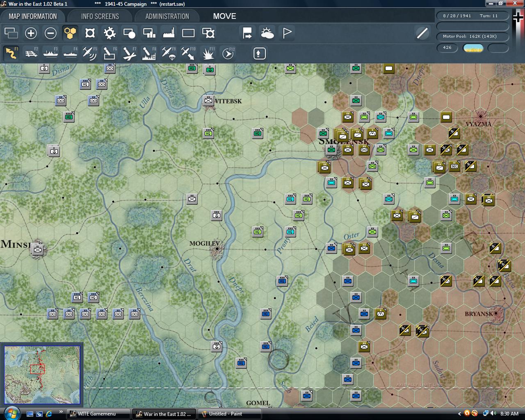Select F8 bomb city mode icon
This screenshot has width=525, height=420.
[149, 54]
